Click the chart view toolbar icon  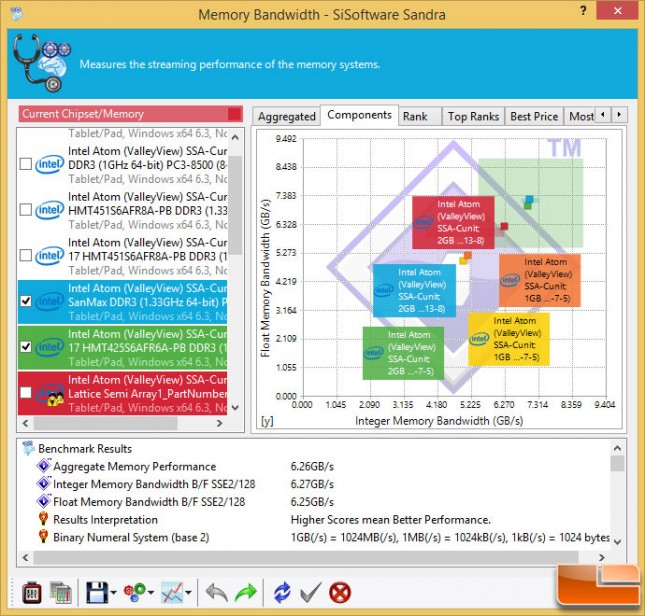[x=172, y=593]
